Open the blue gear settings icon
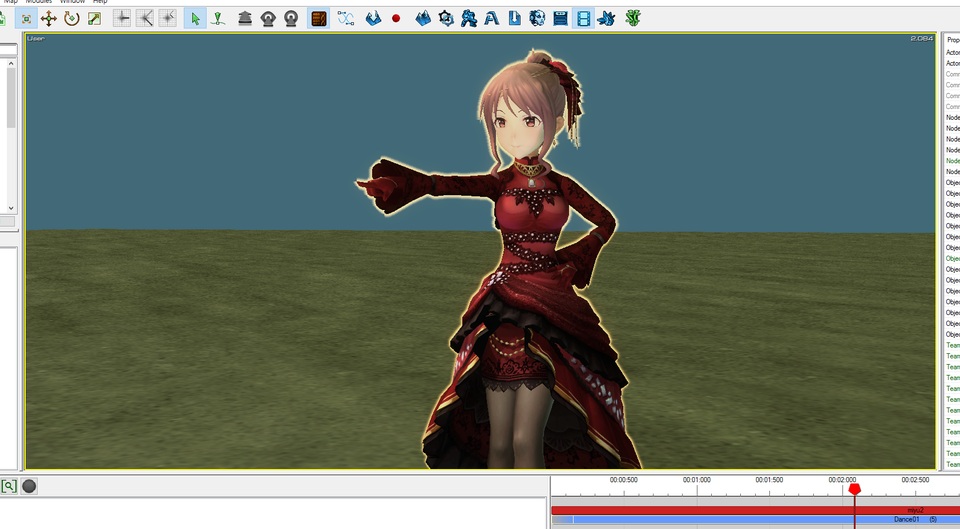The width and height of the screenshot is (960, 529). coord(446,18)
